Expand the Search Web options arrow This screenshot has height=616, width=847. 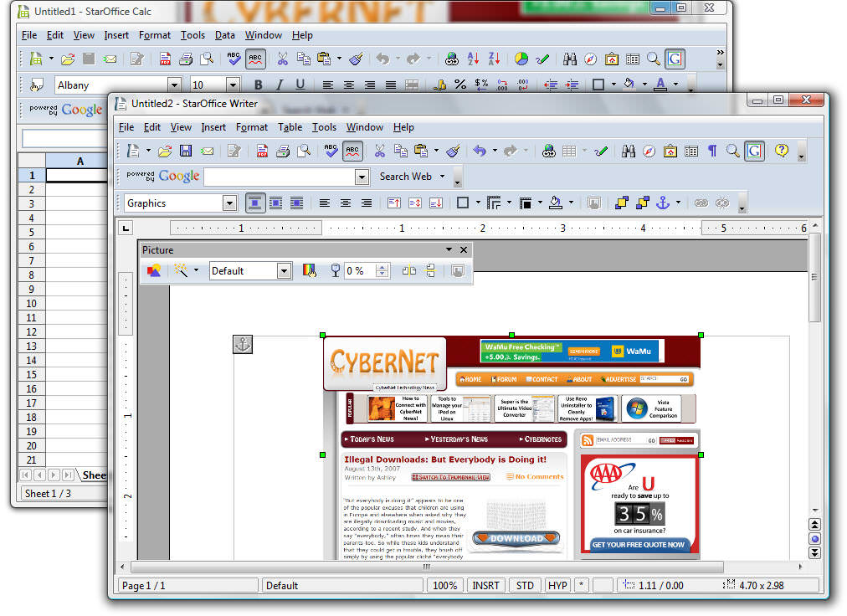[x=443, y=177]
